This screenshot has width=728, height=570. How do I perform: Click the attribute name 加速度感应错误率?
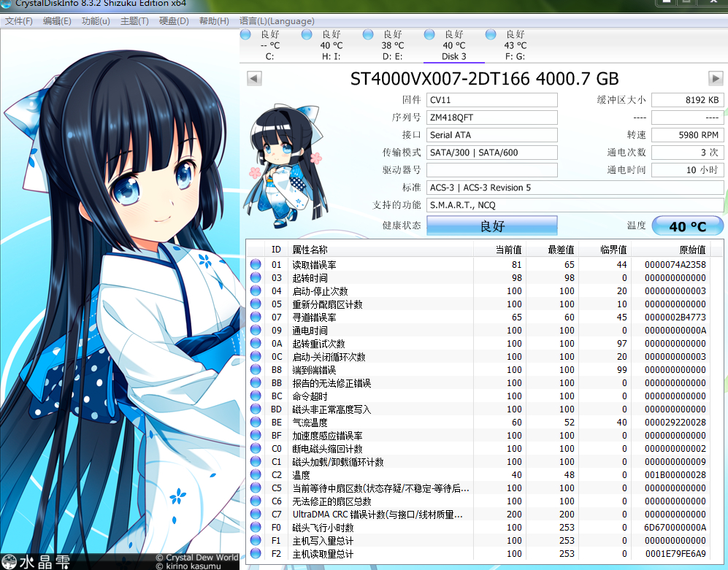pos(327,436)
